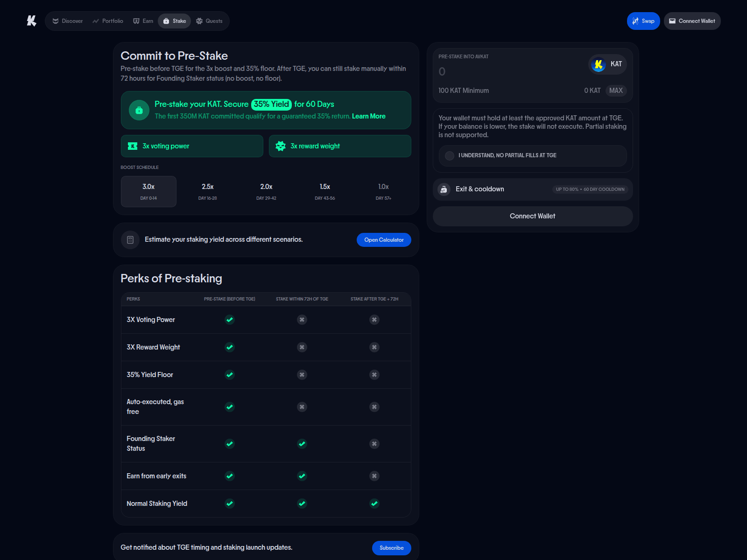Click 3X Voting Power after-72h cross icon

[x=374, y=320]
